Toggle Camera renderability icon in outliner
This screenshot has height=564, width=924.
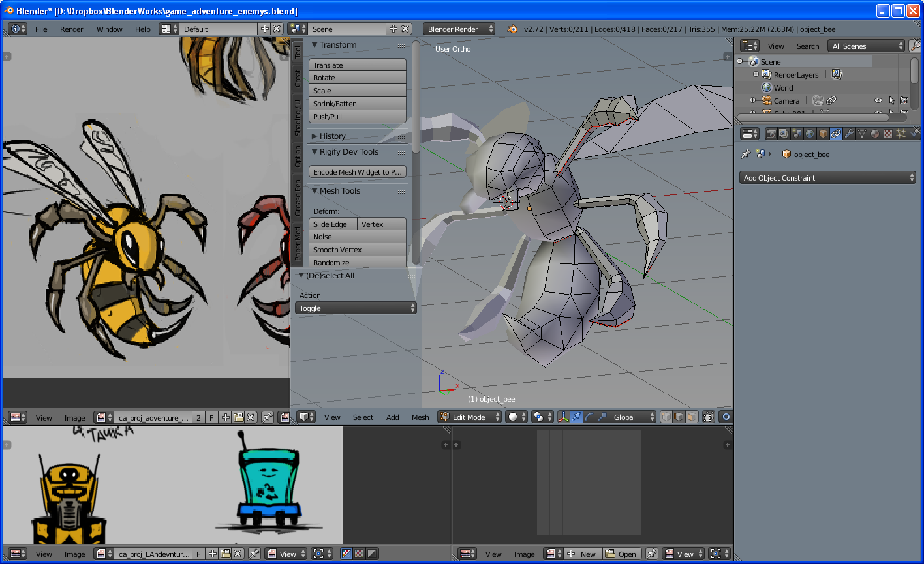click(x=904, y=101)
